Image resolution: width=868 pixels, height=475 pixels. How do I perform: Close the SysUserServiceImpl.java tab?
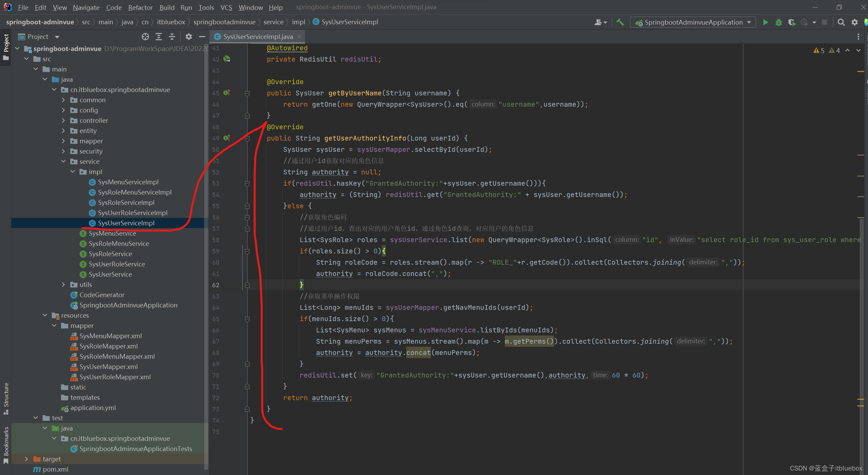299,37
